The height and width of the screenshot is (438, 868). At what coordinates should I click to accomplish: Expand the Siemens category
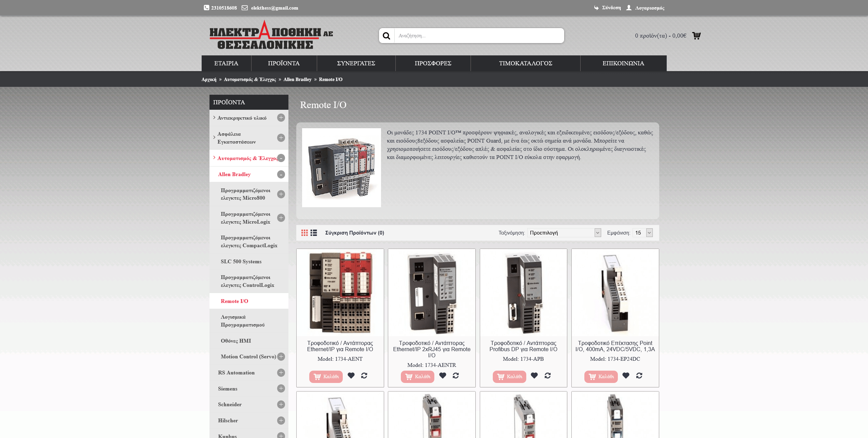coord(281,388)
